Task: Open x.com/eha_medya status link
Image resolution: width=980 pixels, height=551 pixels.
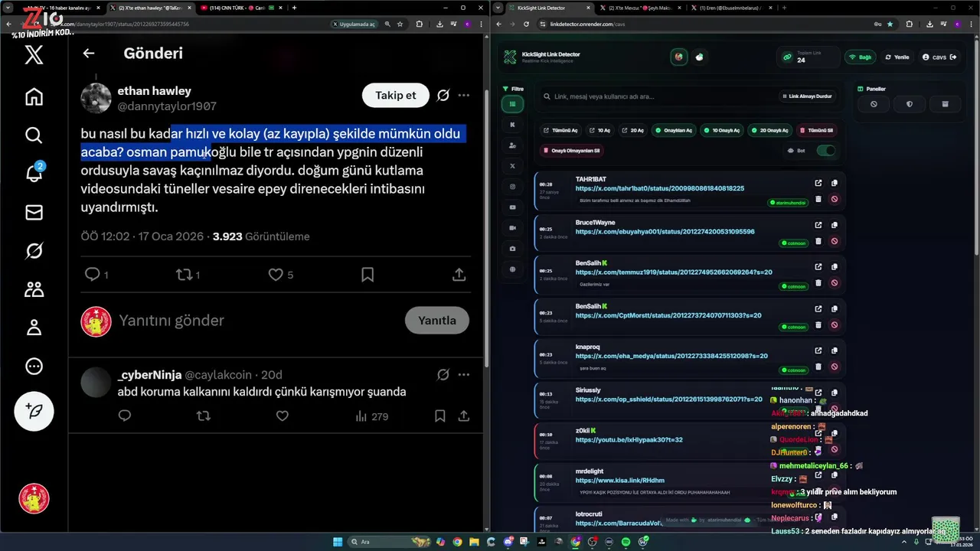Action: tap(671, 356)
